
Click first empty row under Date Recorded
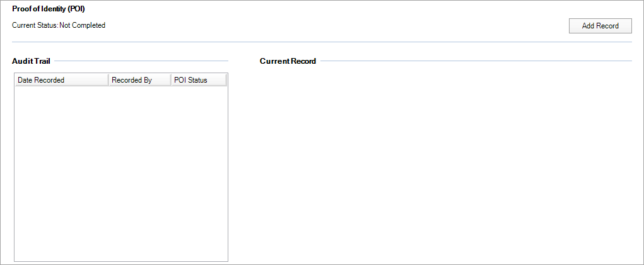click(x=61, y=92)
